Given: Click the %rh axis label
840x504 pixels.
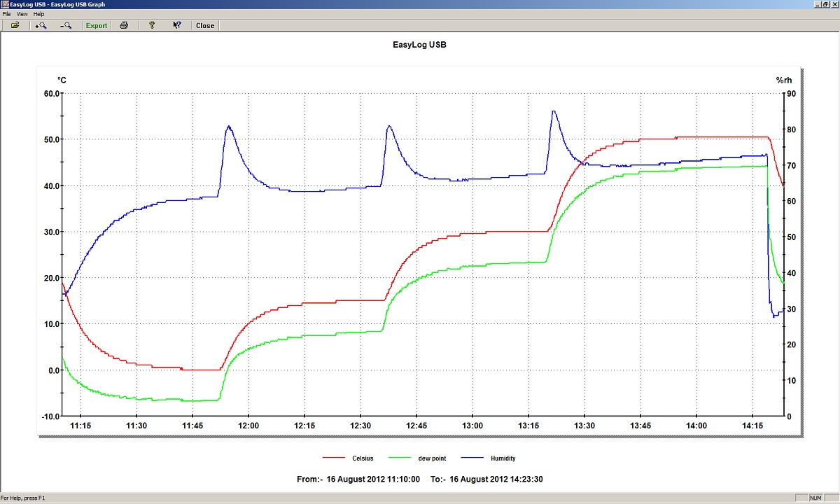Looking at the screenshot, I should point(784,80).
